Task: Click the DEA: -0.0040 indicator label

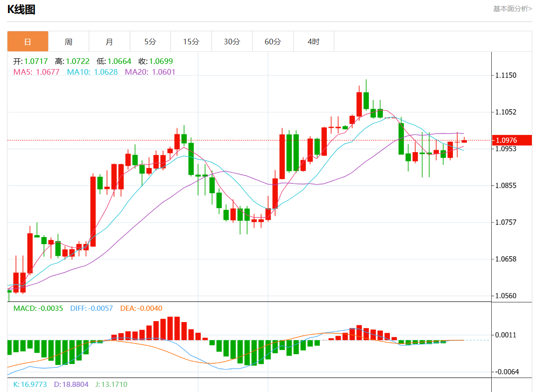Action: coord(141,308)
